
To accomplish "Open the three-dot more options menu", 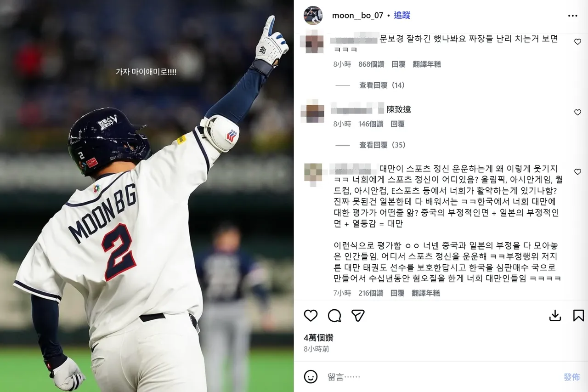I will click(572, 16).
